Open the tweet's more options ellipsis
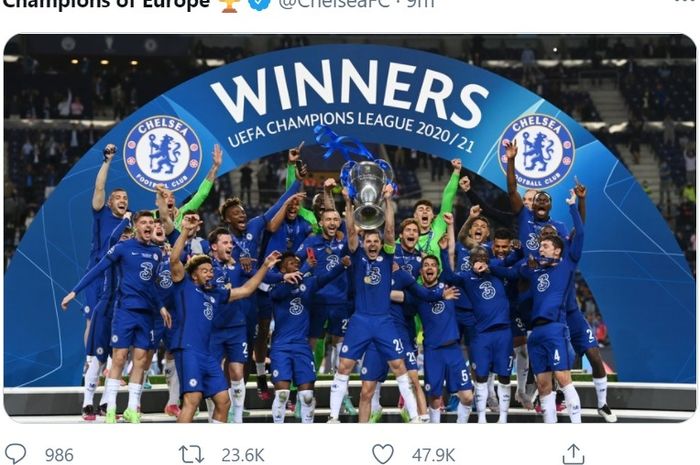700x465 pixels. pyautogui.click(x=684, y=2)
